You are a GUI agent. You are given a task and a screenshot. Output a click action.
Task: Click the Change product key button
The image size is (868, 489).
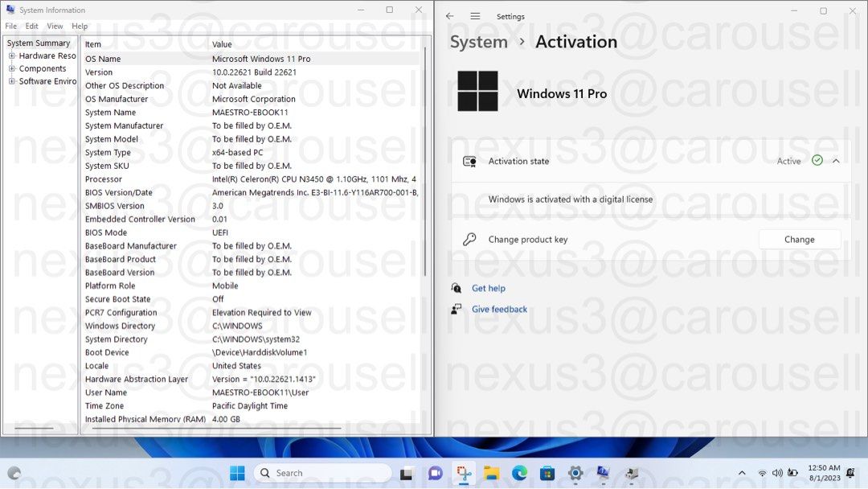tap(799, 239)
